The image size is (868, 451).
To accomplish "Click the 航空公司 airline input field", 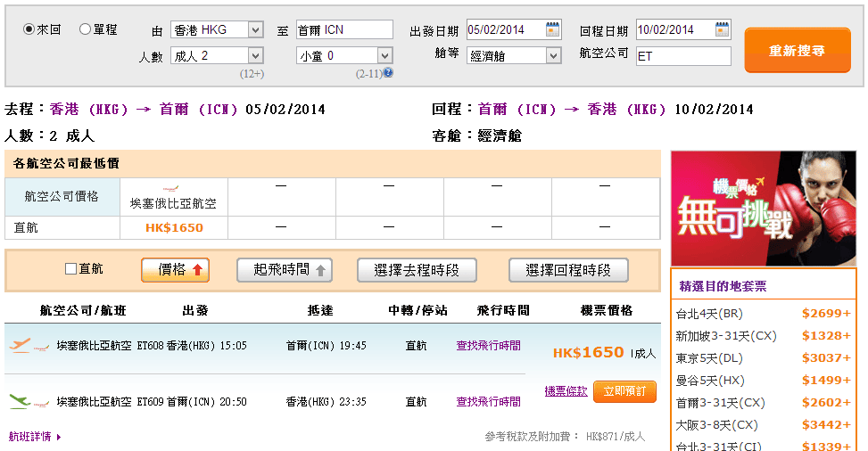I will pyautogui.click(x=683, y=55).
